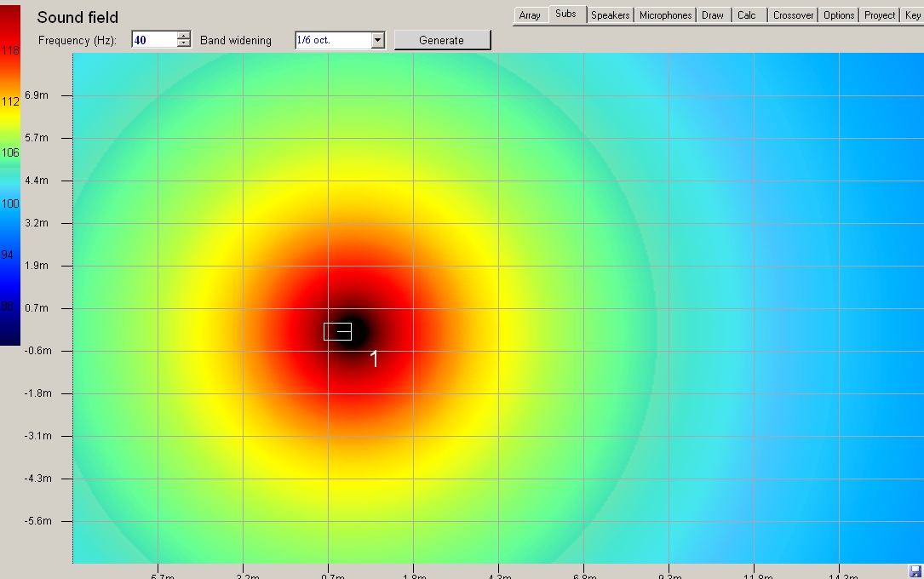Open the Options tab
924x579 pixels.
pos(839,15)
